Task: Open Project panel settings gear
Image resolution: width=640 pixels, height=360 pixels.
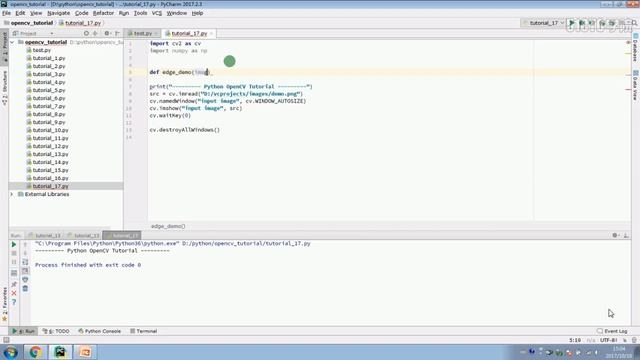Action: coord(107,33)
